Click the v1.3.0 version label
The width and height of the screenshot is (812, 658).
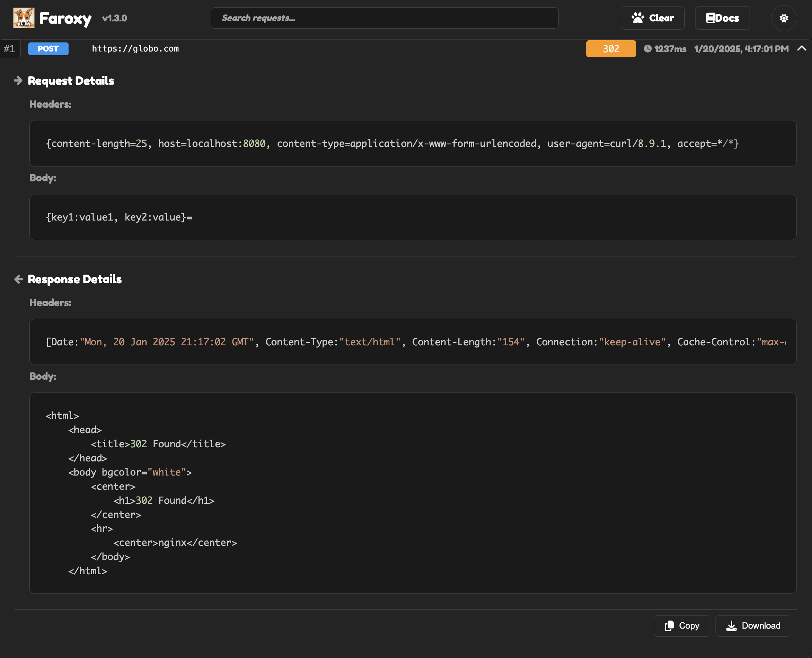point(115,18)
